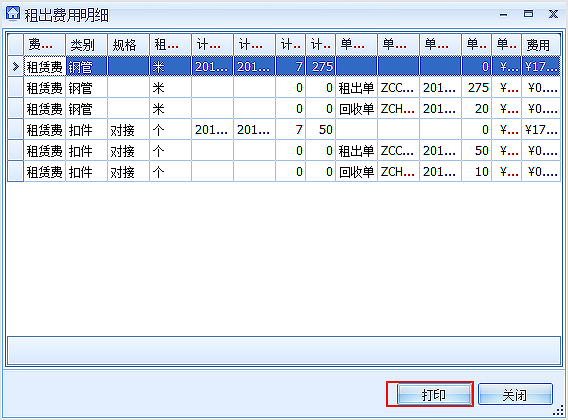Select the 租出单 cell in second row
The width and height of the screenshot is (568, 420).
(x=356, y=88)
